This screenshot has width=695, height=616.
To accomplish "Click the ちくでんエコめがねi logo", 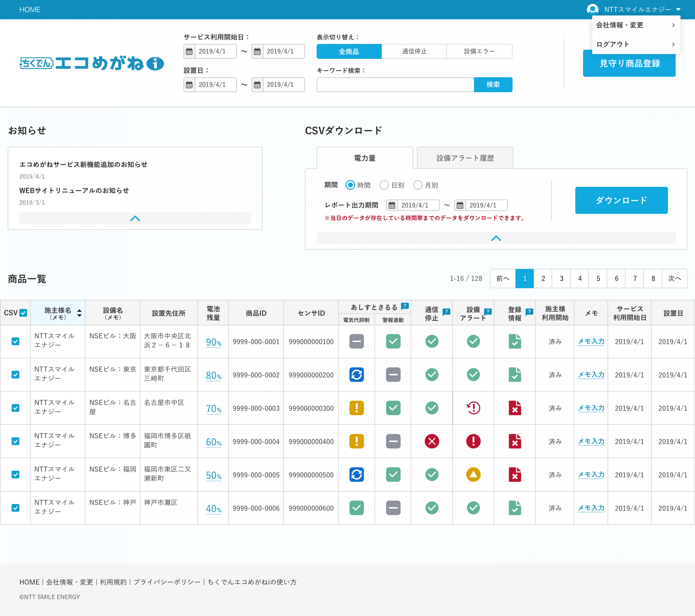I will 92,64.
